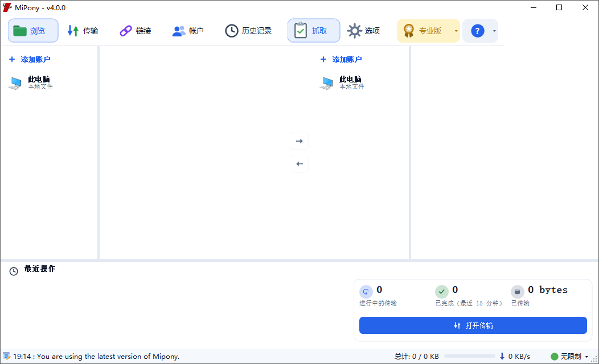
Task: Click the in-progress transfers icon
Action: [366, 292]
